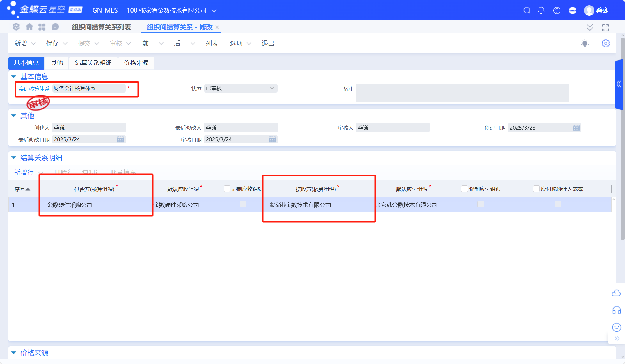
Task: Close the 组织间结算关系 - 修改 tab
Action: (217, 27)
